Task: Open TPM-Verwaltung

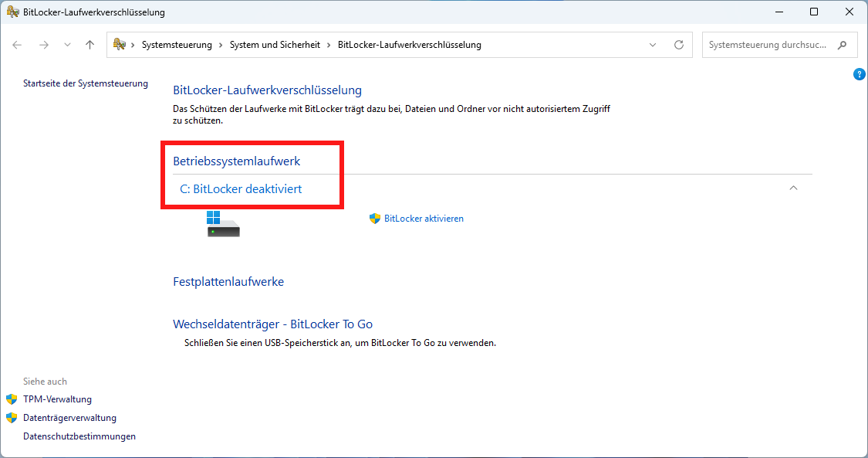Action: coord(57,399)
